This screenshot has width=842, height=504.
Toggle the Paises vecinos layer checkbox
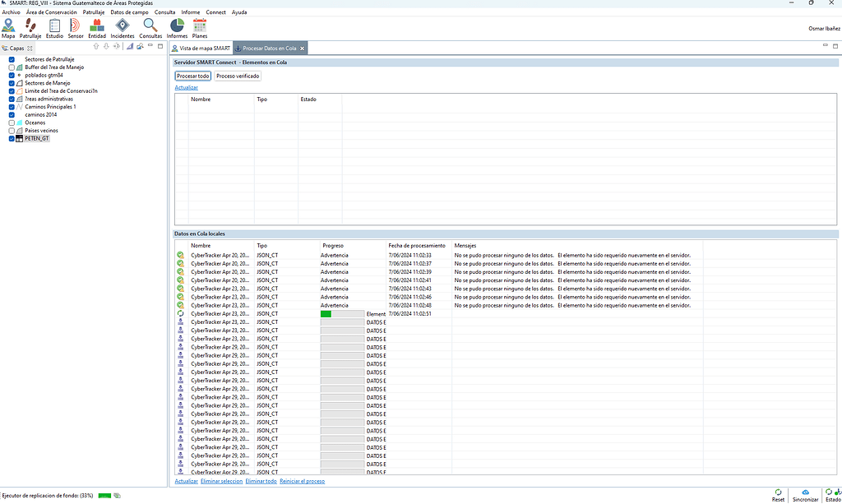click(x=12, y=131)
